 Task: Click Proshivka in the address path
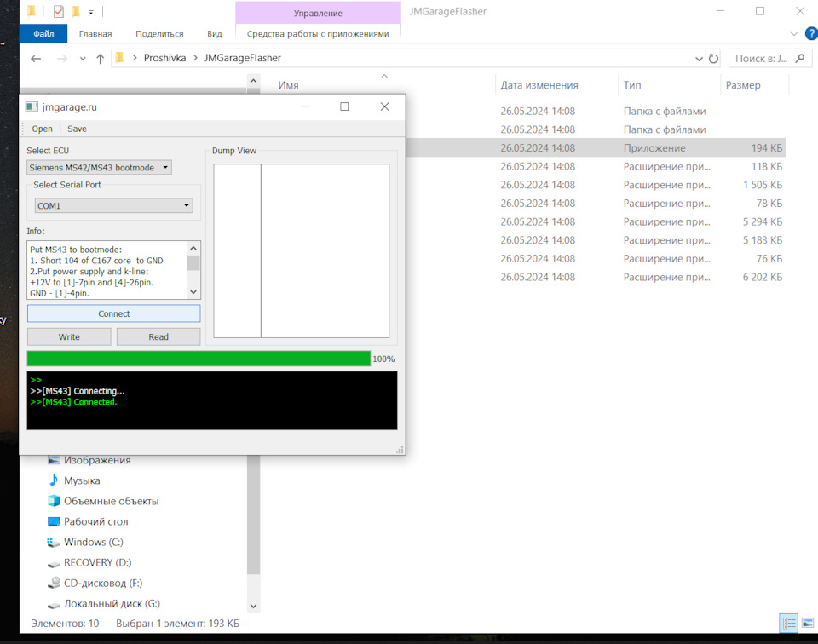164,58
